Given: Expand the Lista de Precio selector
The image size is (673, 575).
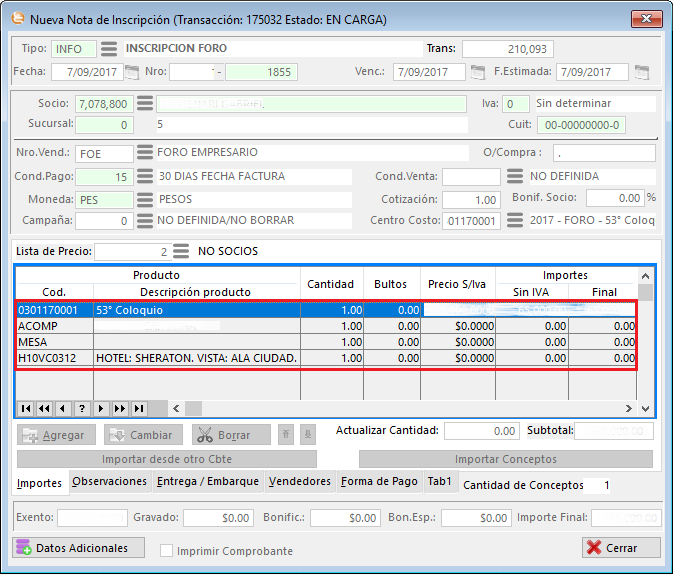Looking at the screenshot, I should coord(181,251).
